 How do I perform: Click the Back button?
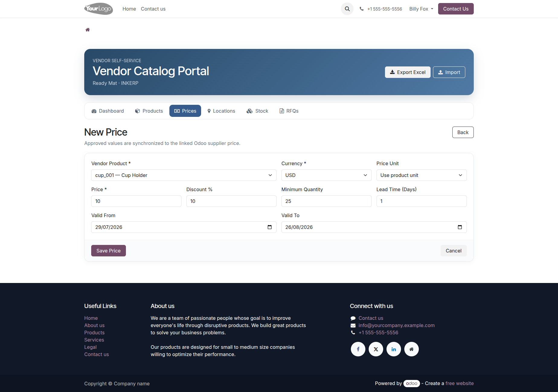463,132
